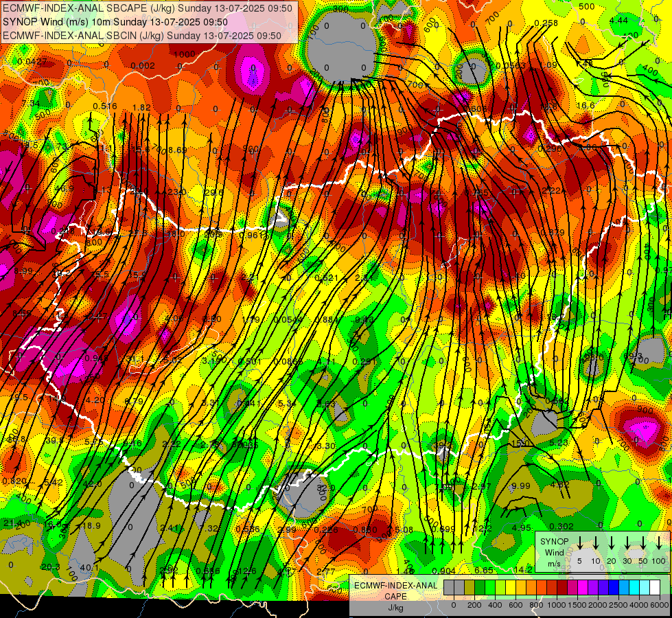The width and height of the screenshot is (672, 618).
Task: Click the 1500 tick label on CAPE scale
Action: click(x=578, y=605)
